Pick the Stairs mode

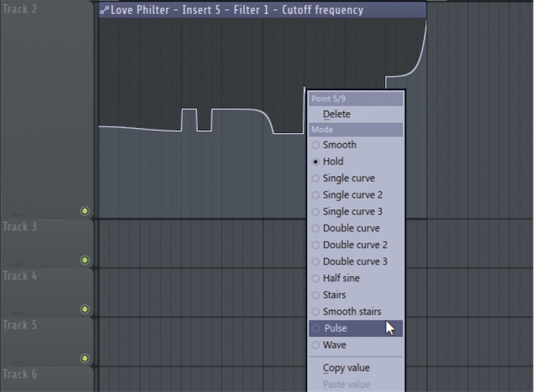(356, 295)
